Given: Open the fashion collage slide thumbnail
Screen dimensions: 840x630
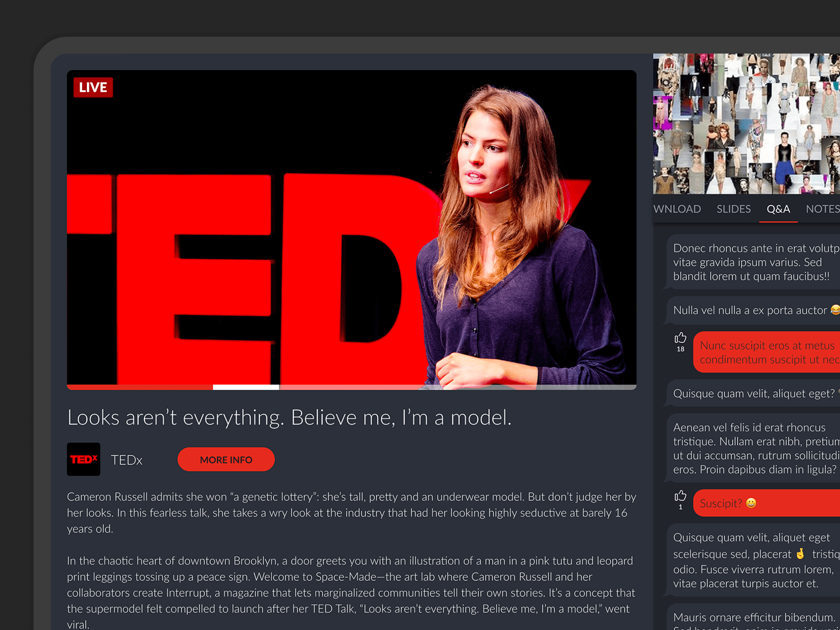Looking at the screenshot, I should (747, 124).
